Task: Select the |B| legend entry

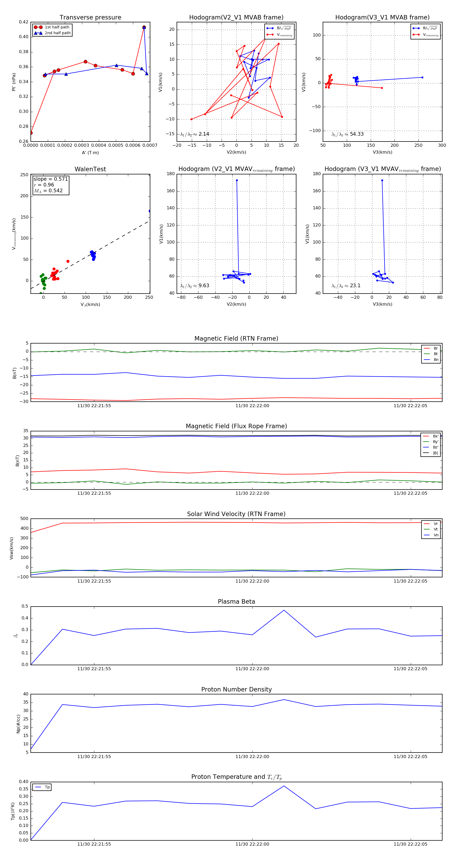Action: pos(431,453)
